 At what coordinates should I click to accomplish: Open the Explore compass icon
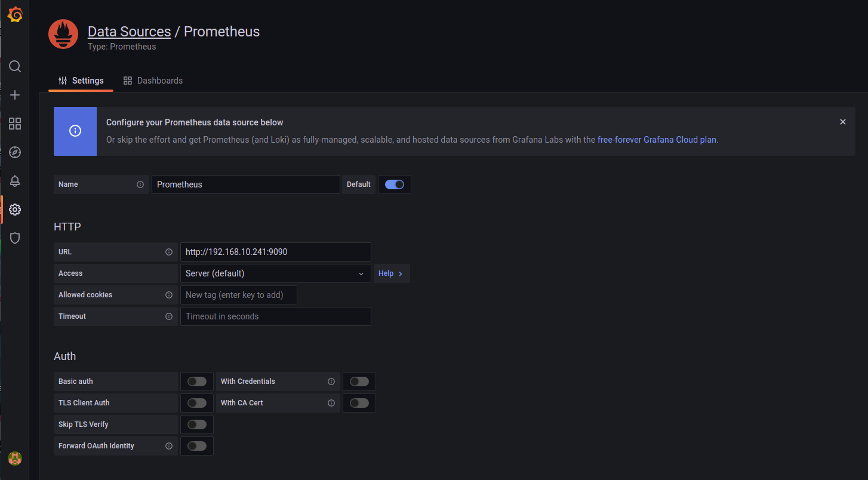(15, 152)
